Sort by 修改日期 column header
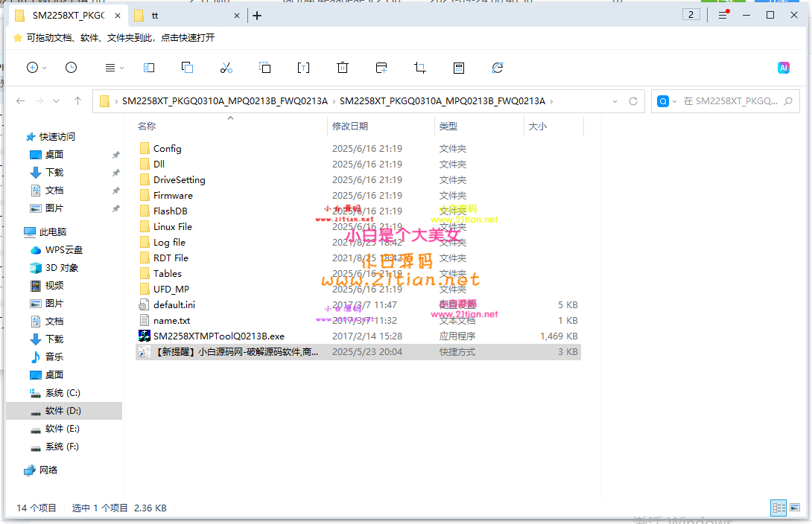This screenshot has height=524, width=812. tap(350, 127)
